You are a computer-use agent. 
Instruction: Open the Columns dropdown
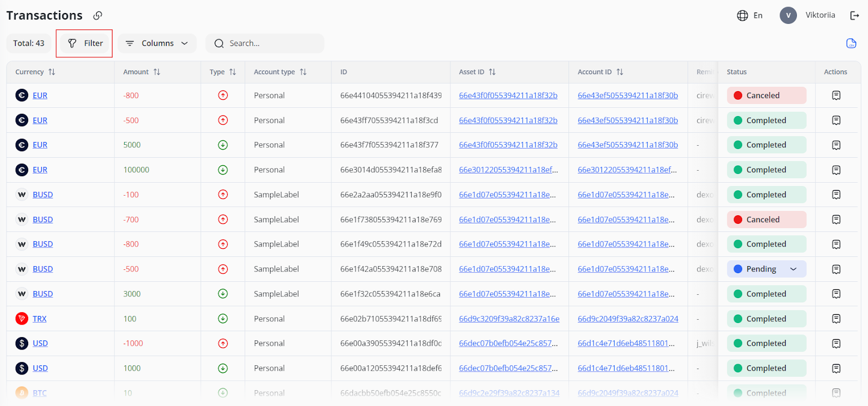point(157,43)
